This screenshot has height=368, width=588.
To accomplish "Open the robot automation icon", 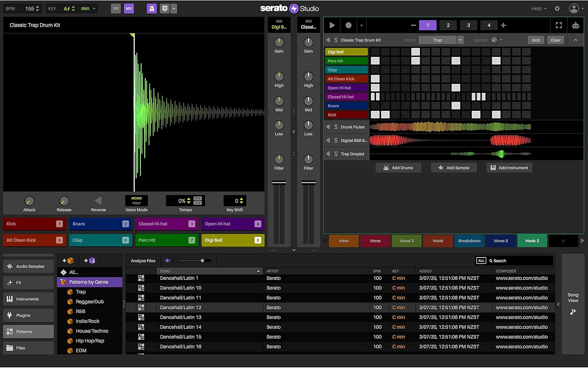I will [x=575, y=25].
